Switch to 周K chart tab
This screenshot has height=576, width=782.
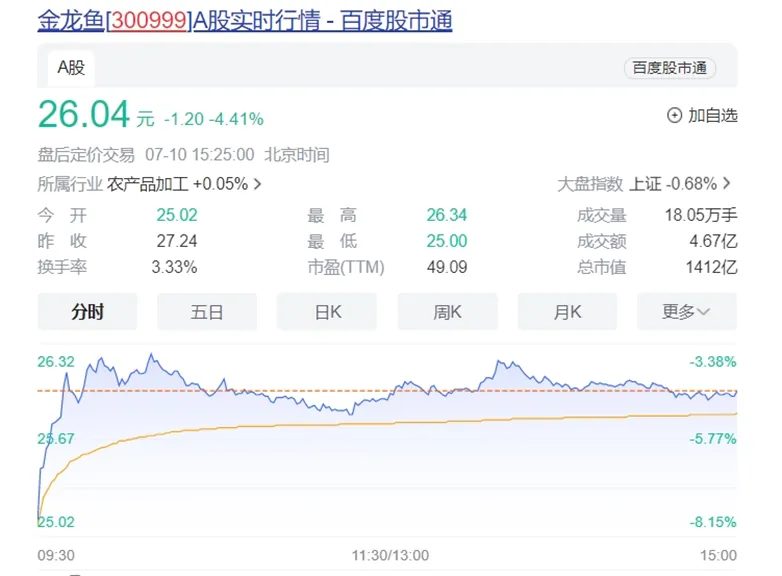click(x=447, y=312)
